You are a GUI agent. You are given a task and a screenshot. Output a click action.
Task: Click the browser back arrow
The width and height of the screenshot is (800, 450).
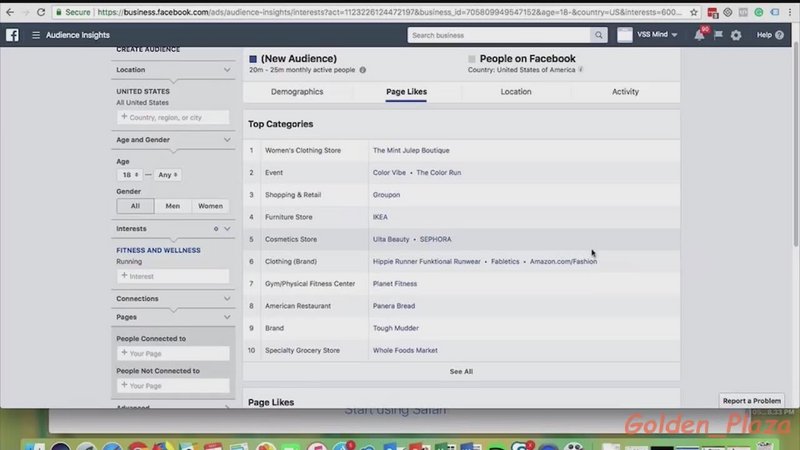(x=10, y=12)
